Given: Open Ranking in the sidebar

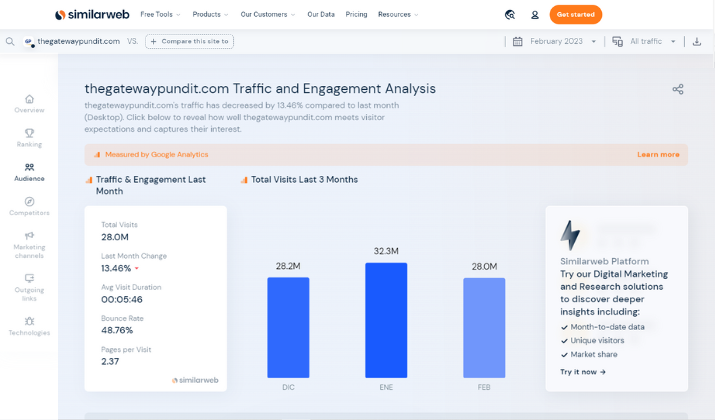Looking at the screenshot, I should point(29,138).
